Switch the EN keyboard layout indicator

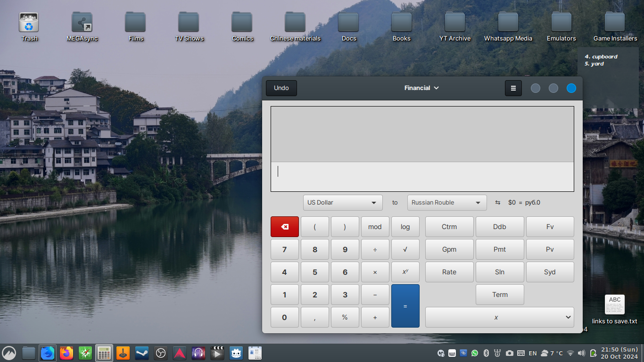532,353
